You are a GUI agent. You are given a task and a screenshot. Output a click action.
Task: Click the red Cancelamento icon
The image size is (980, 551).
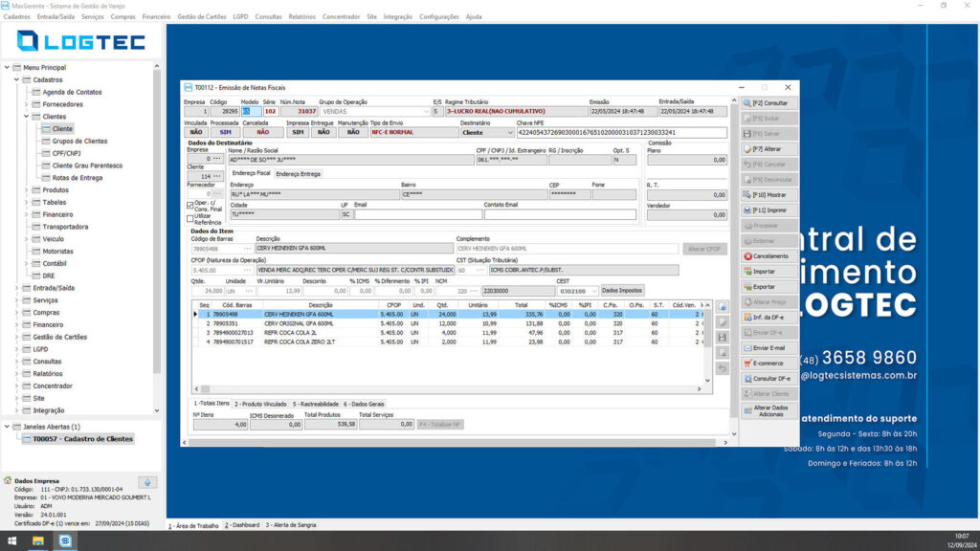[x=747, y=256]
